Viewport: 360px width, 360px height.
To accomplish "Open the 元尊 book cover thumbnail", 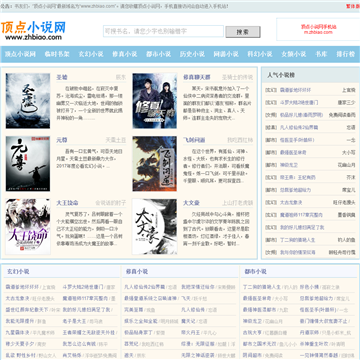I will pos(28,164).
